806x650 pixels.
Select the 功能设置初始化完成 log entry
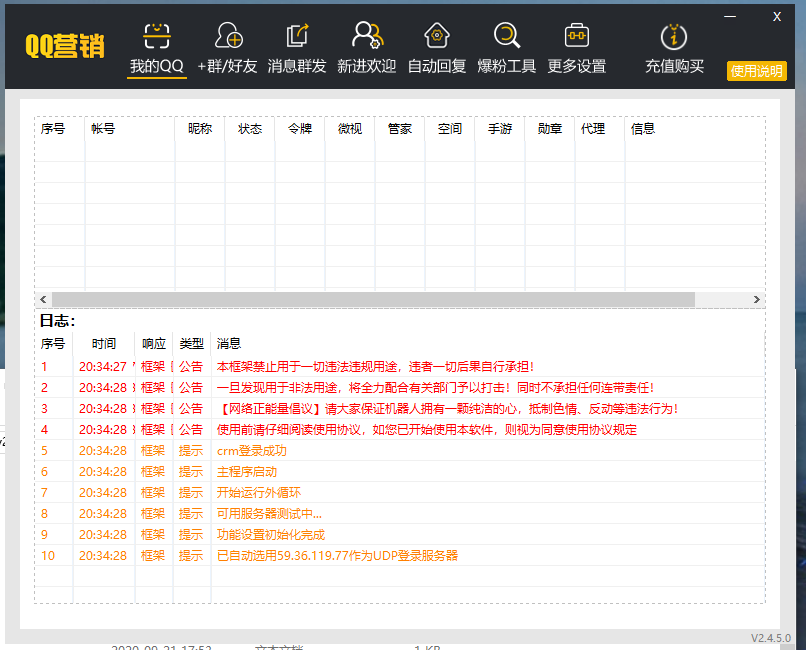click(x=400, y=534)
